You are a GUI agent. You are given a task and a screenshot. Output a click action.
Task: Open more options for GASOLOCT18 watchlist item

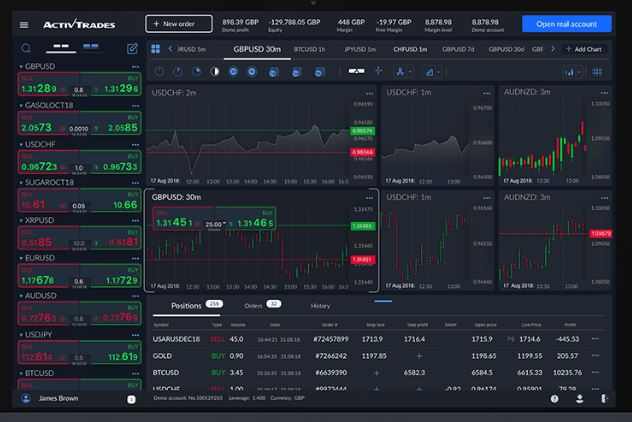(135, 106)
